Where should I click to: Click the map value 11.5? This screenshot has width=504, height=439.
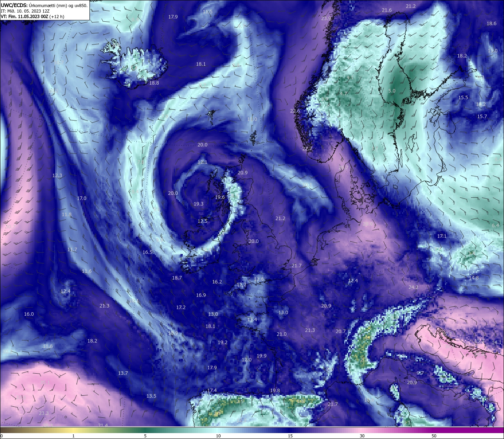[x=208, y=11]
